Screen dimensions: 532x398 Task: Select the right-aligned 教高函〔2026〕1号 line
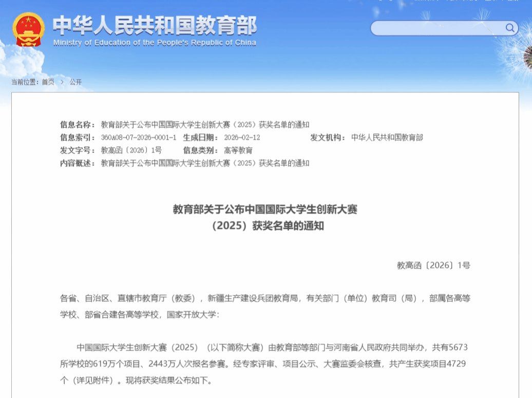point(433,265)
